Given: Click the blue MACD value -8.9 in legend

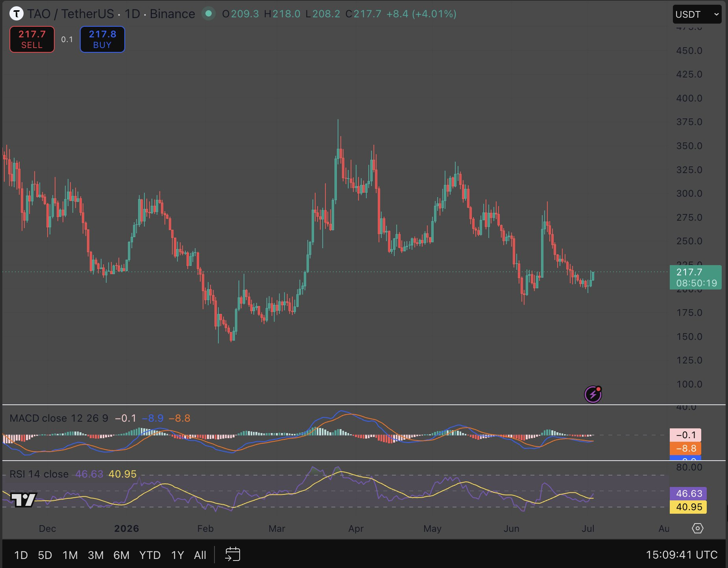Looking at the screenshot, I should (153, 418).
